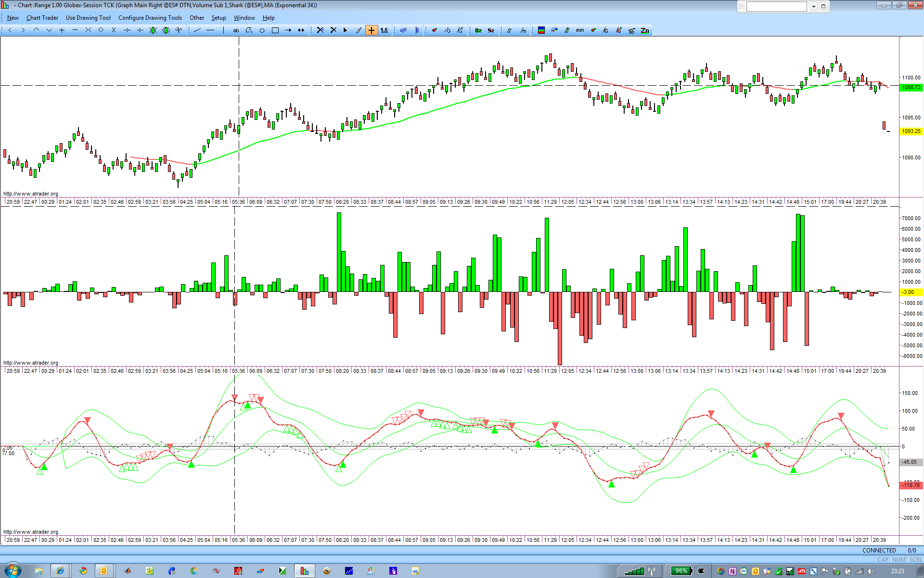
Task: Click the 'mm' toolbar icon
Action: point(580,30)
